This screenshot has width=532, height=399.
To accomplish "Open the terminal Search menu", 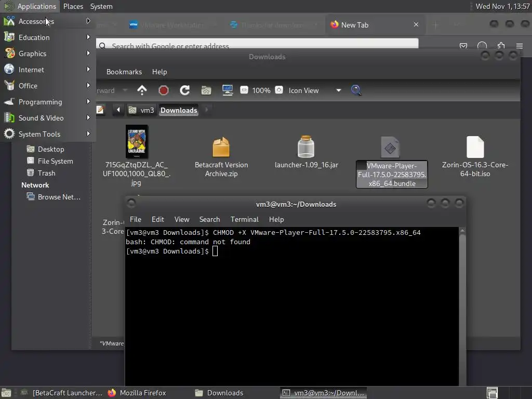I will click(210, 220).
